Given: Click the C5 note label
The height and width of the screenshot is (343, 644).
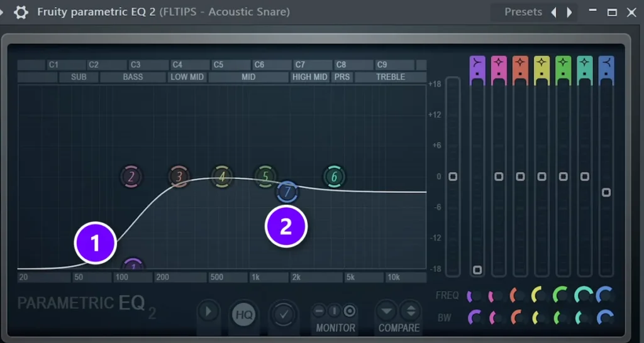Looking at the screenshot, I should [x=218, y=65].
